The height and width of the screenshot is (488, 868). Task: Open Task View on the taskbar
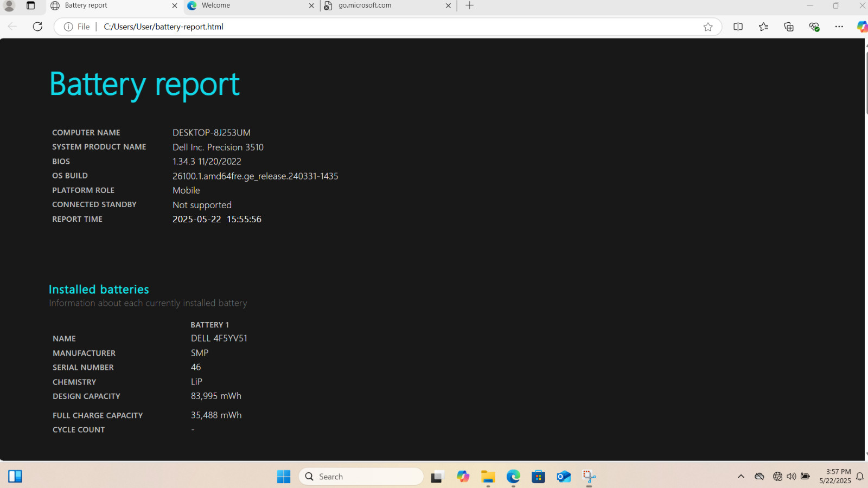pyautogui.click(x=437, y=477)
